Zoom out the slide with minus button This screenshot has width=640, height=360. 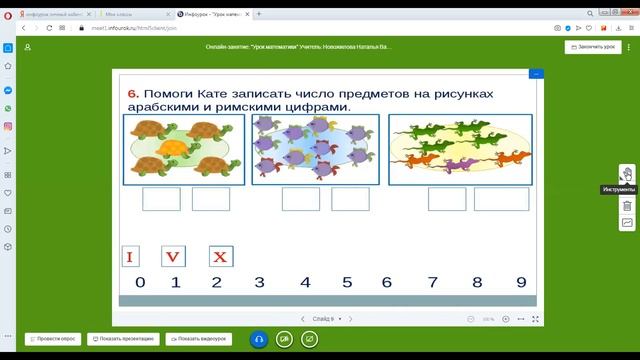tap(470, 319)
